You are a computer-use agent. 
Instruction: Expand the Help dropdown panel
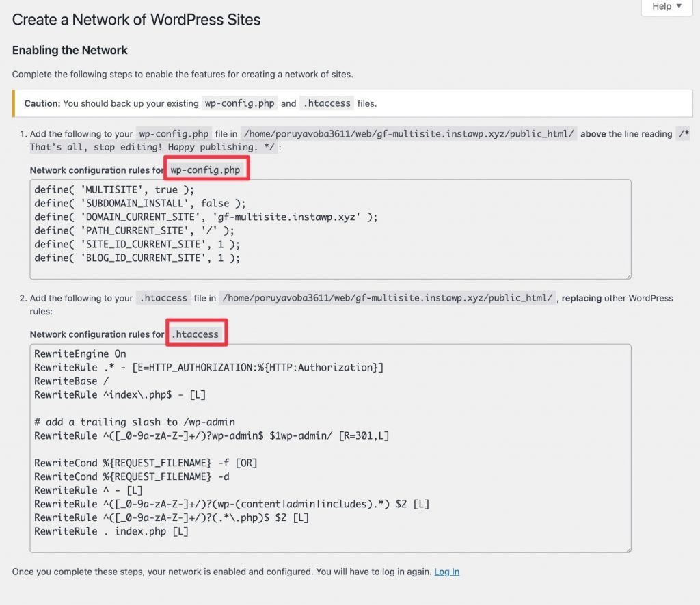666,6
